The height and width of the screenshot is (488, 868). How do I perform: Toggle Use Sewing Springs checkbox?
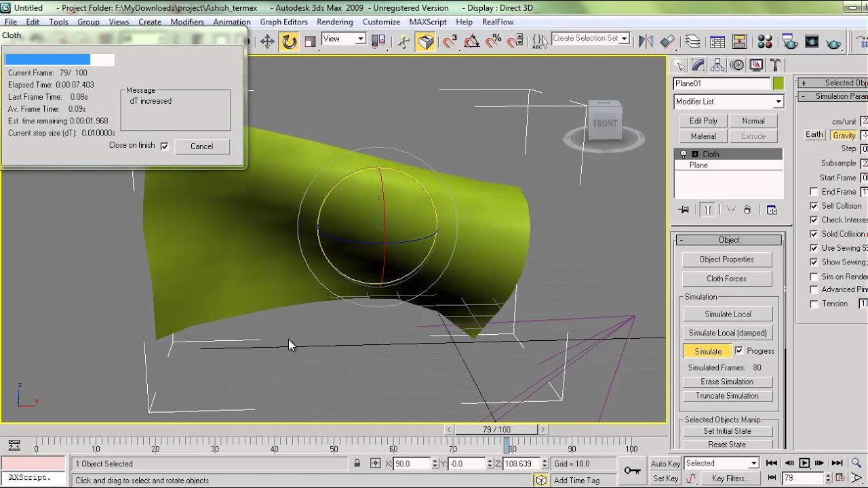[x=814, y=248]
